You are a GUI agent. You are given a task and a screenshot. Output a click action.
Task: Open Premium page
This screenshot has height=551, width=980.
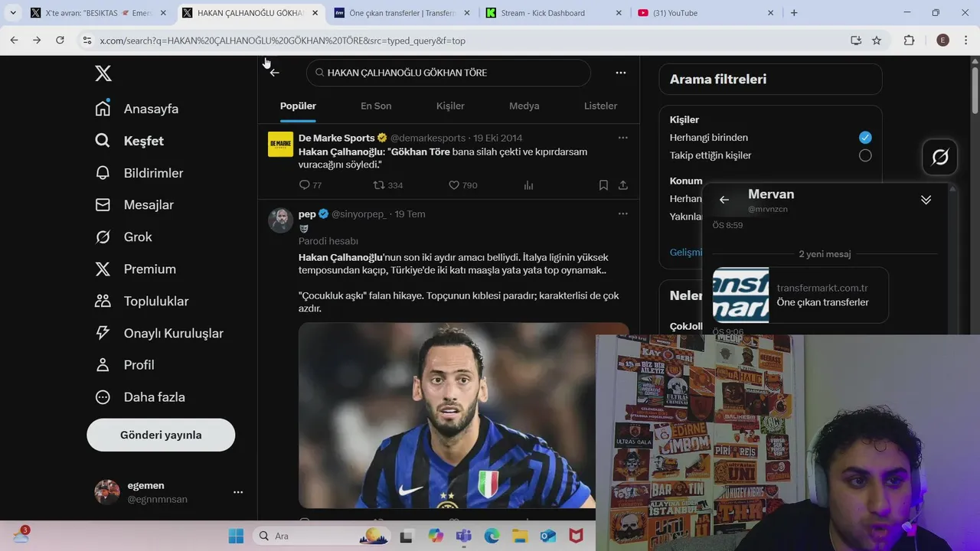click(x=136, y=269)
